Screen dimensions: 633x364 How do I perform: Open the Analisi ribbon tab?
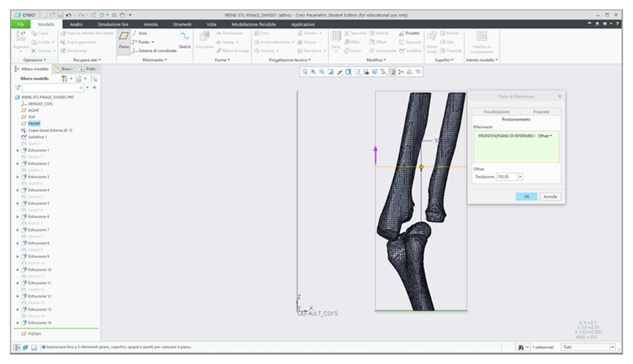tap(76, 24)
